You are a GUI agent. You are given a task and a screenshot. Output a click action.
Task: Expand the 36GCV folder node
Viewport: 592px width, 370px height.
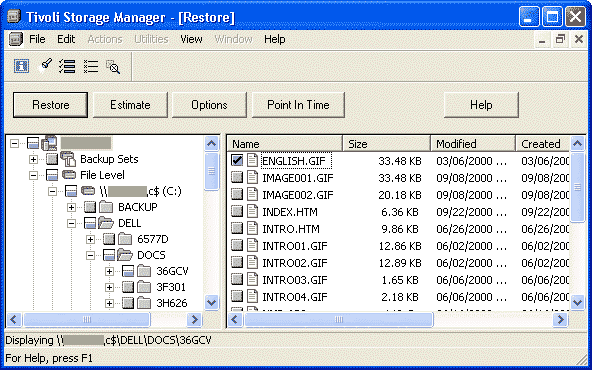click(x=109, y=271)
